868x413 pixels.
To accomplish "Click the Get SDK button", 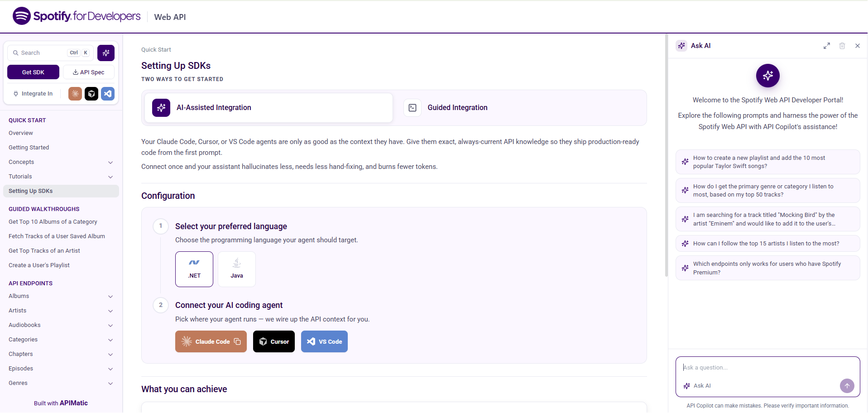I will pos(33,72).
